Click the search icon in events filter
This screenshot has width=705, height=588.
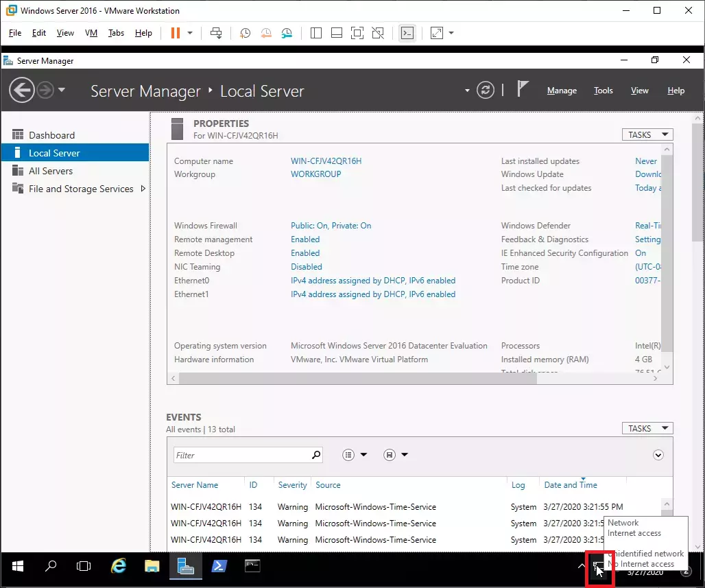click(317, 455)
